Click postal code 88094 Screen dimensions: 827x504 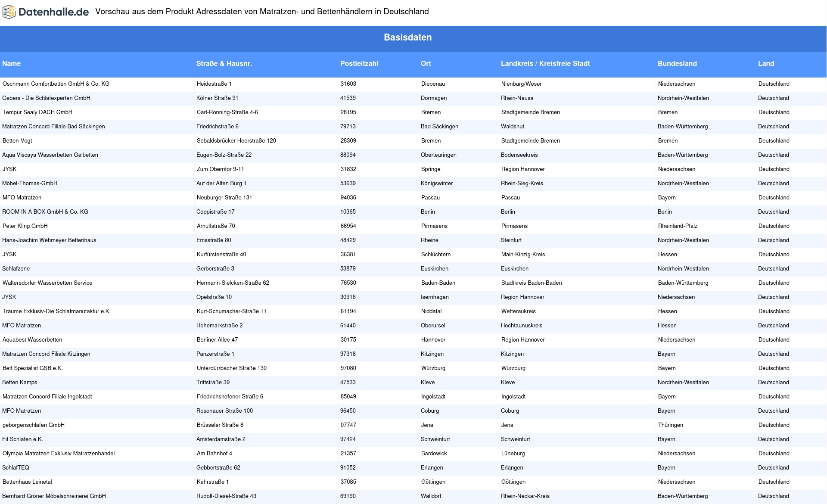(348, 155)
